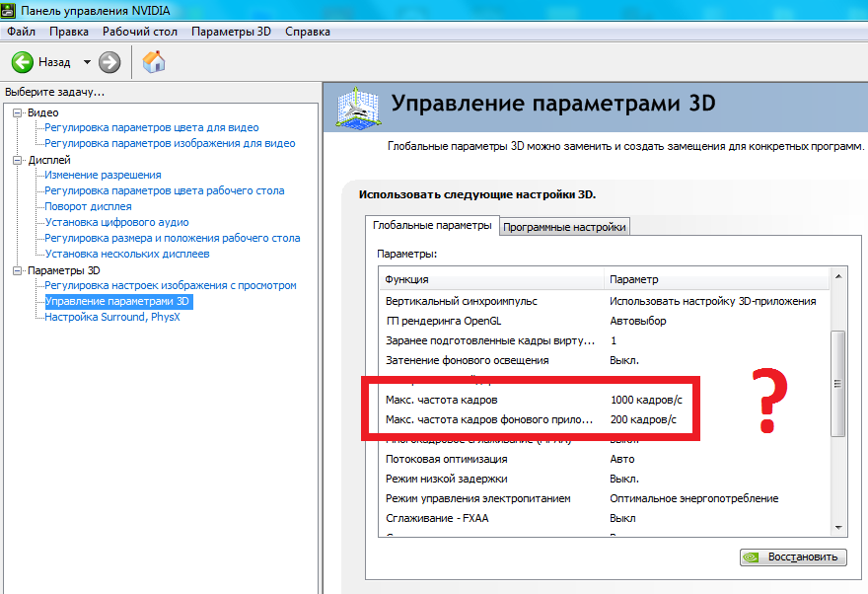Open Регулировка параметров цвета для видео
This screenshot has height=594, width=868.
[x=152, y=127]
